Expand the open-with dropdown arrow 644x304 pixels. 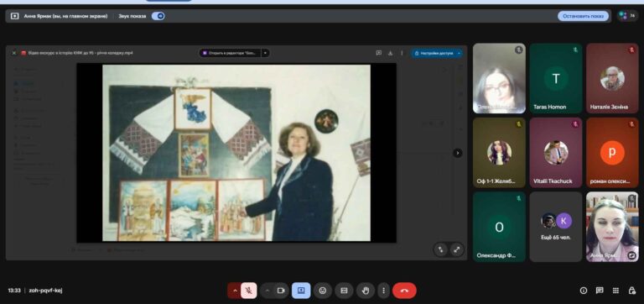pyautogui.click(x=265, y=53)
